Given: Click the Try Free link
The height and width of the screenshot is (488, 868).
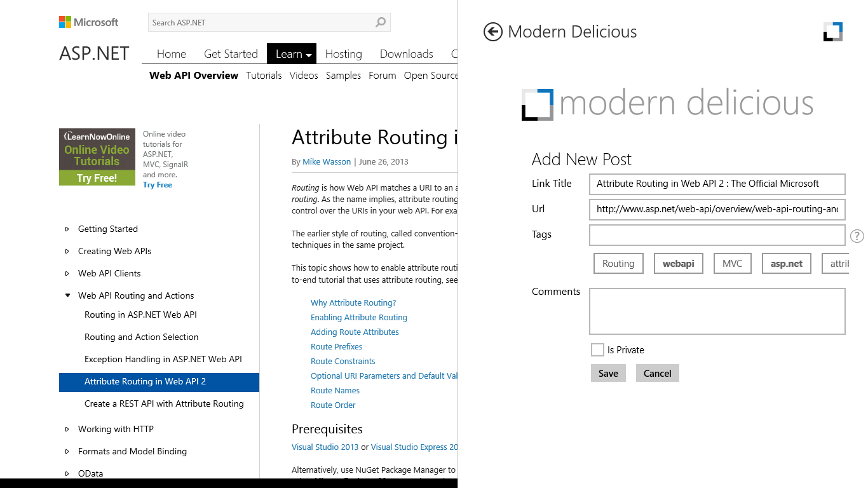Looking at the screenshot, I should click(x=158, y=185).
